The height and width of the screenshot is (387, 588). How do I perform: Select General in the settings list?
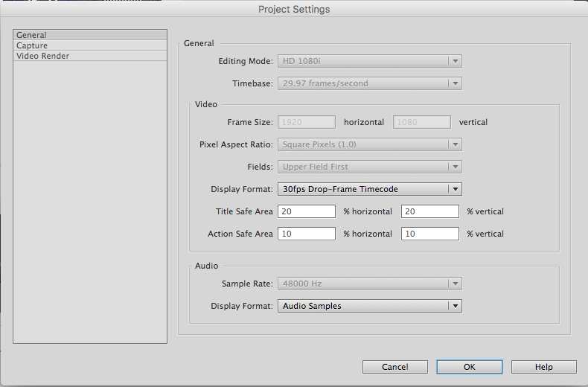click(x=90, y=35)
